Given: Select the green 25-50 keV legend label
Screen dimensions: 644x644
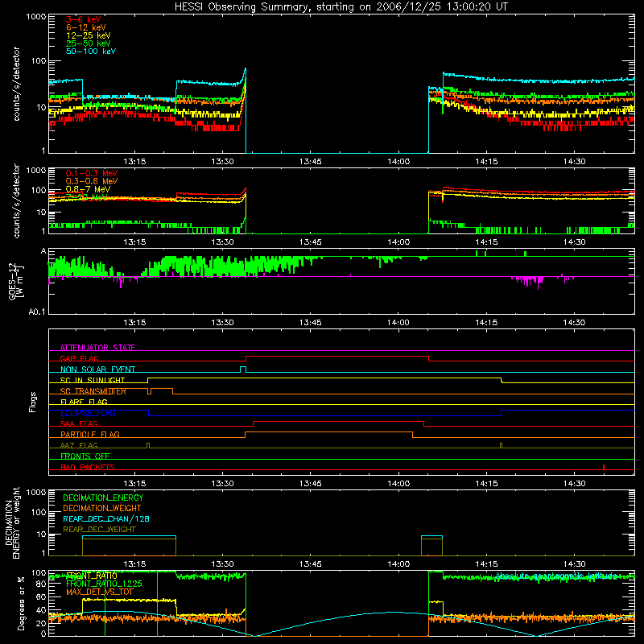Looking at the screenshot, I should pos(88,43).
